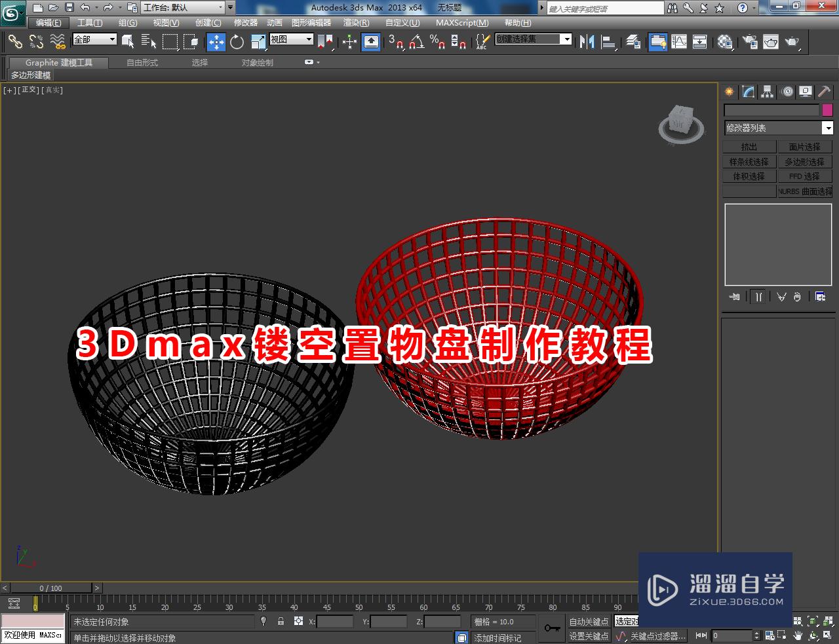The height and width of the screenshot is (644, 839).
Task: Click the Select and Manipulate icon
Action: 349,42
